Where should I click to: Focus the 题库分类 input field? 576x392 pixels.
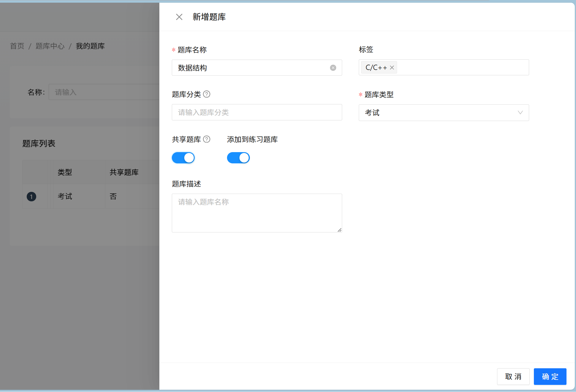tap(257, 112)
